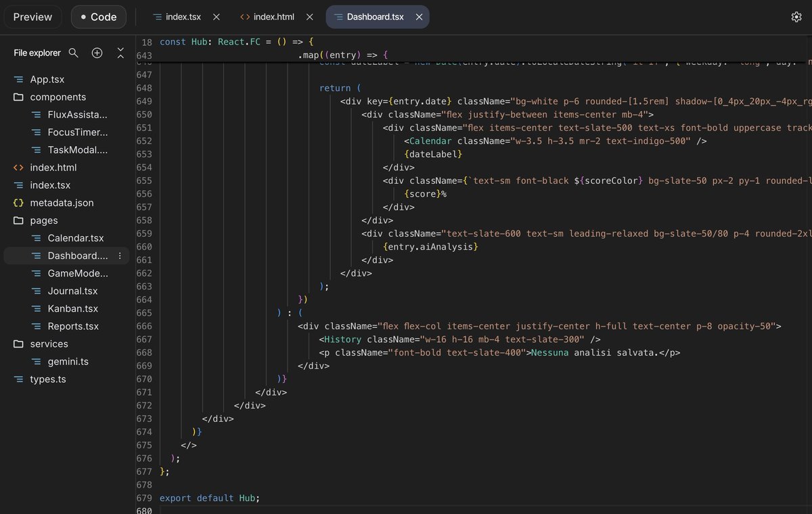Add a new file with the plus icon
The width and height of the screenshot is (812, 514).
point(97,53)
